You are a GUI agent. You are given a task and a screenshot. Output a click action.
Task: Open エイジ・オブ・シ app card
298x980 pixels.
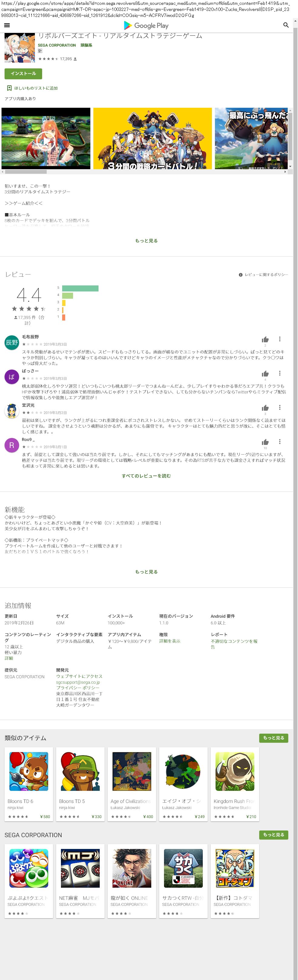[183, 784]
